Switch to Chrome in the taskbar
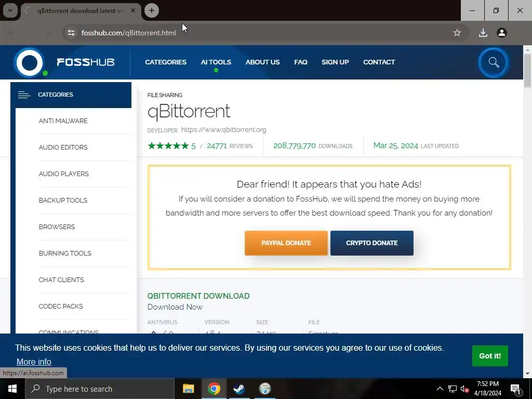 click(214, 389)
